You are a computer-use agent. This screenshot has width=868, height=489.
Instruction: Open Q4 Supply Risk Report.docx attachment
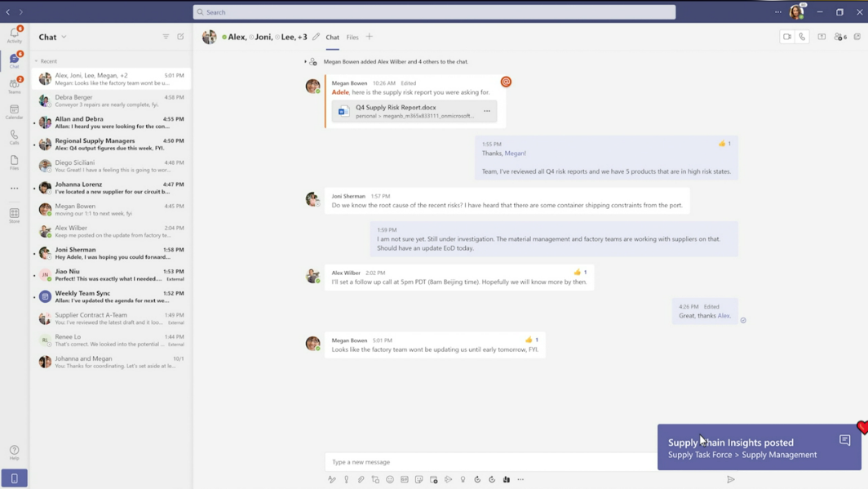tap(414, 111)
